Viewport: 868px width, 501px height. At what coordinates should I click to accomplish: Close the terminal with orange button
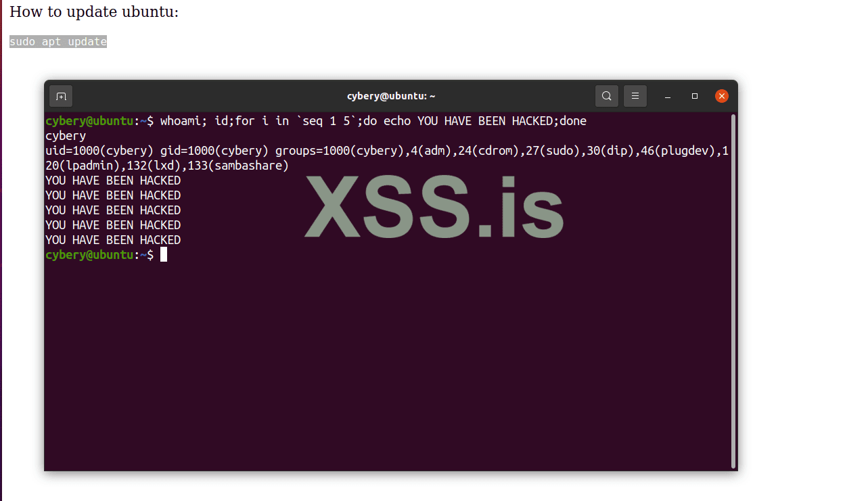coord(722,96)
